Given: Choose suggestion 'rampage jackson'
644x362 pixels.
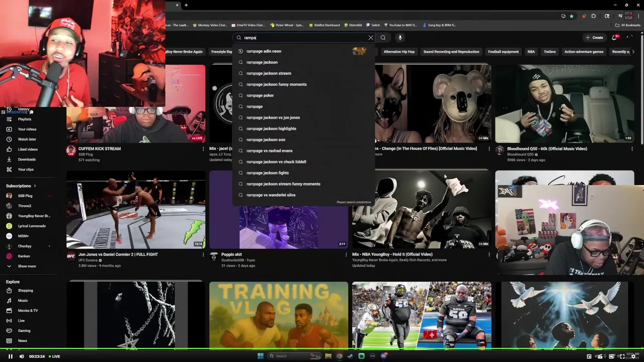Looking at the screenshot, I should (x=304, y=62).
